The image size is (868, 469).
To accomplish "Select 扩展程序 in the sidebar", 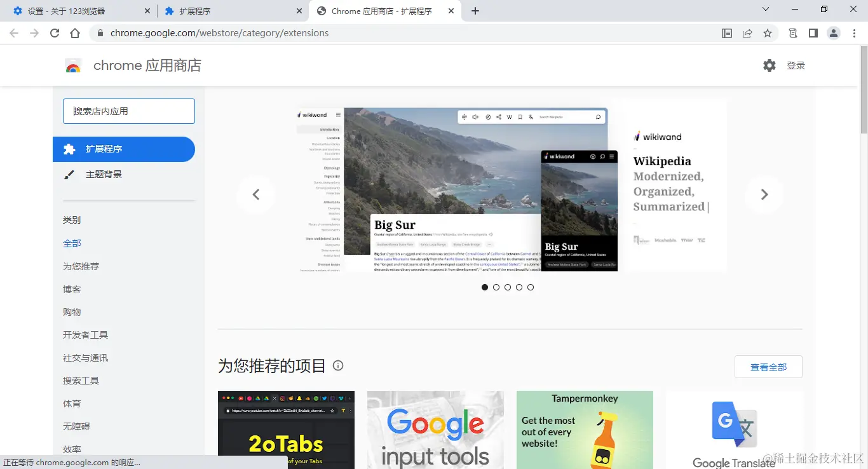I will [124, 149].
